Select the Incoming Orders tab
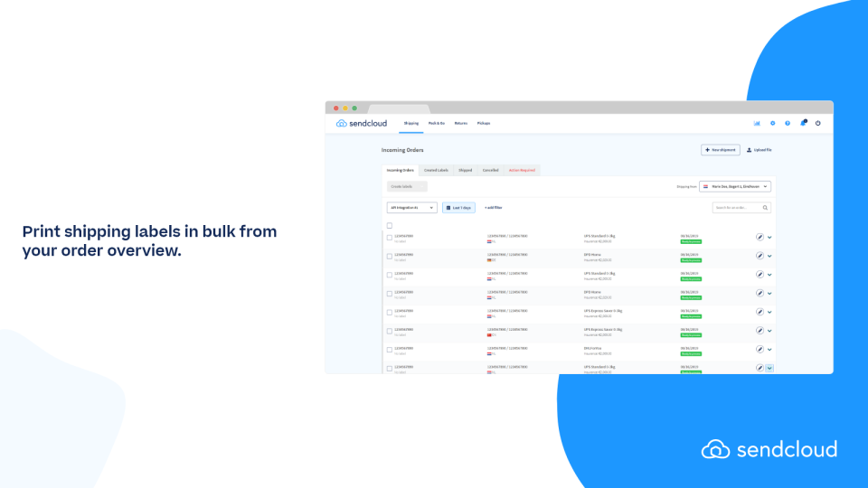Screen dimensions: 868x488 401,171
